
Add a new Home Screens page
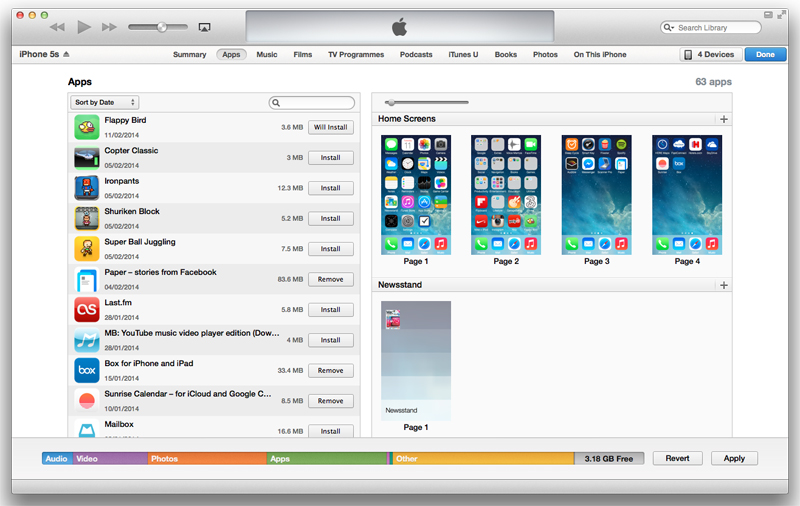coord(723,119)
